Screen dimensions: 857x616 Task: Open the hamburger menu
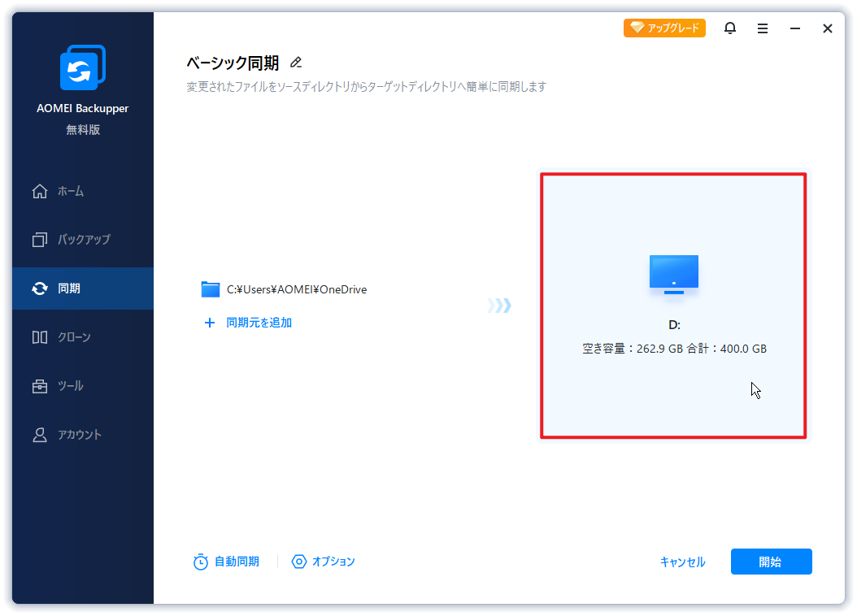tap(763, 28)
